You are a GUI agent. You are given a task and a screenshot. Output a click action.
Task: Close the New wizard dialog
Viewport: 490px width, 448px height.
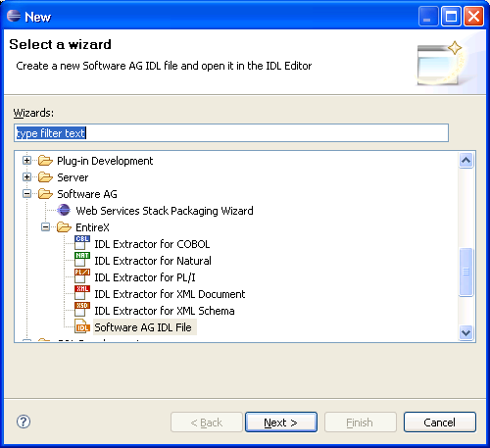[x=473, y=16]
